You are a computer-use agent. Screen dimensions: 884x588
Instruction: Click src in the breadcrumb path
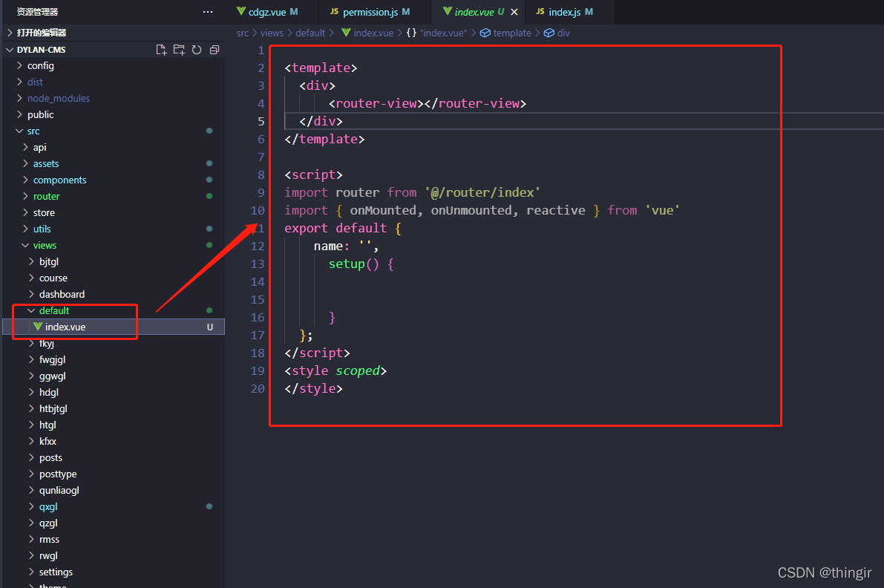243,33
